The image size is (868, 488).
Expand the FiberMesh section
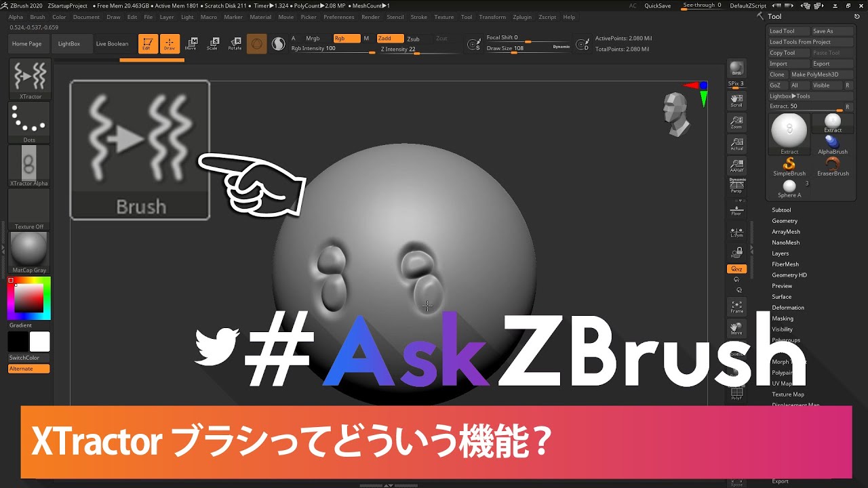[x=785, y=264]
